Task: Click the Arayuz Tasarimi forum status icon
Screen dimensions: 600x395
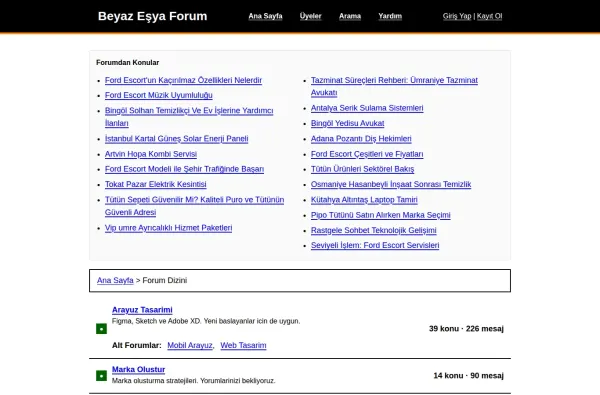Action: pos(101,329)
